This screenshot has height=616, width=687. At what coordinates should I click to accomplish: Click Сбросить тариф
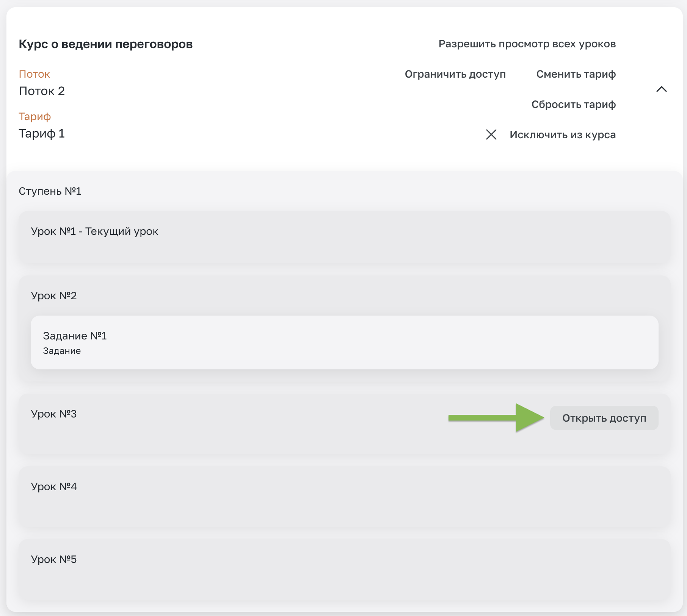click(x=573, y=104)
